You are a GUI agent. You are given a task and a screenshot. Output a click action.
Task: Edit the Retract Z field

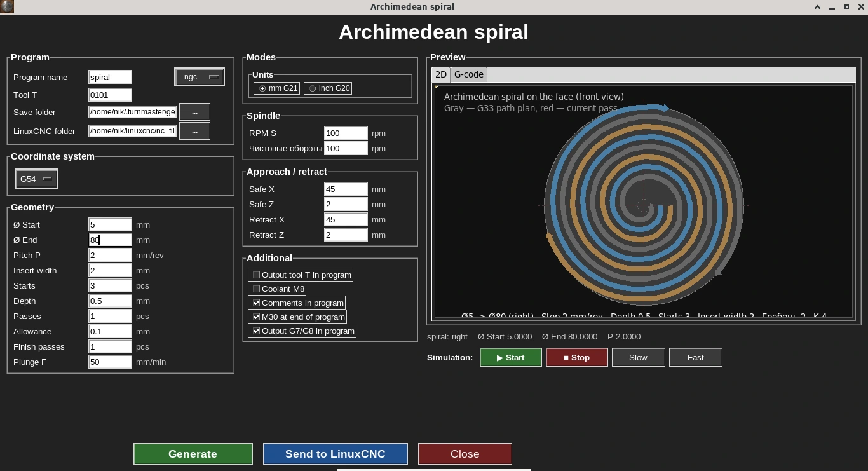pos(346,235)
